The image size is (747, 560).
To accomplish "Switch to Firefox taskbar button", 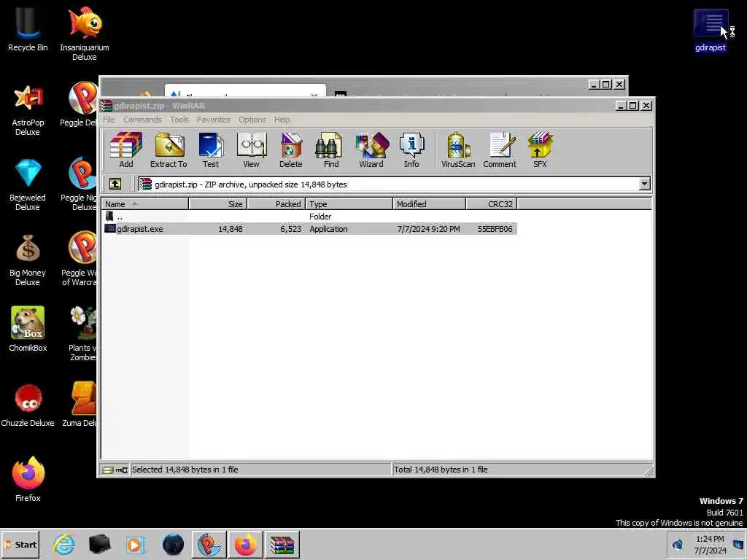I will tap(246, 544).
